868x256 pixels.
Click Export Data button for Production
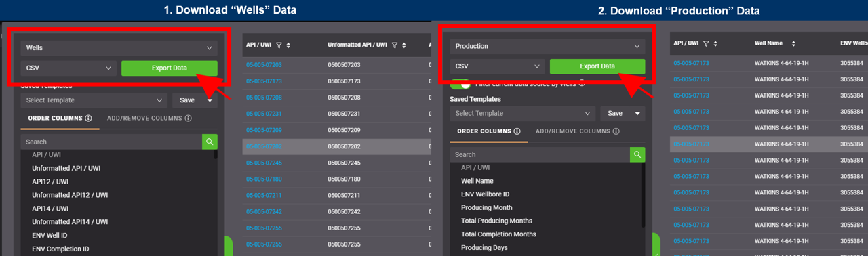pos(597,66)
